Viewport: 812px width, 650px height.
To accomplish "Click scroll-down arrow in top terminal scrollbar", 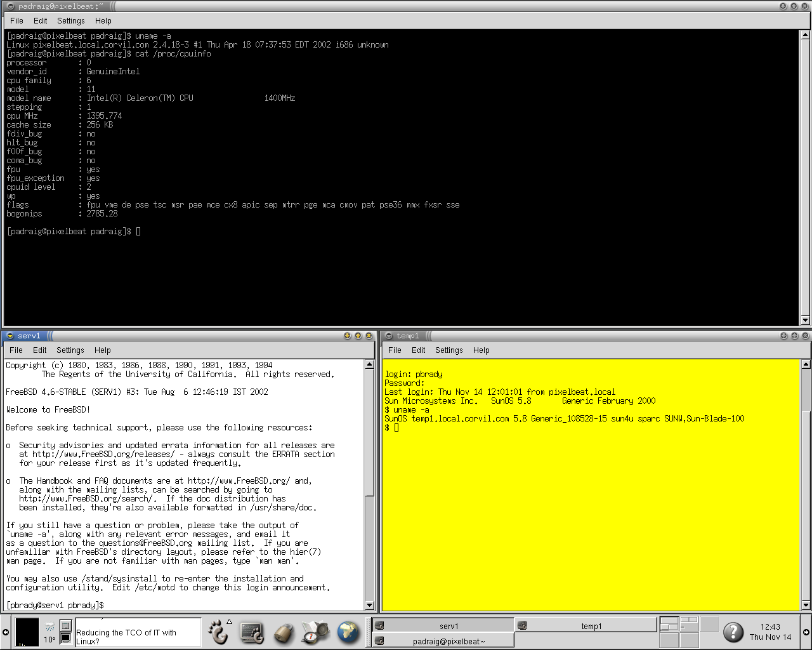I will (805, 321).
